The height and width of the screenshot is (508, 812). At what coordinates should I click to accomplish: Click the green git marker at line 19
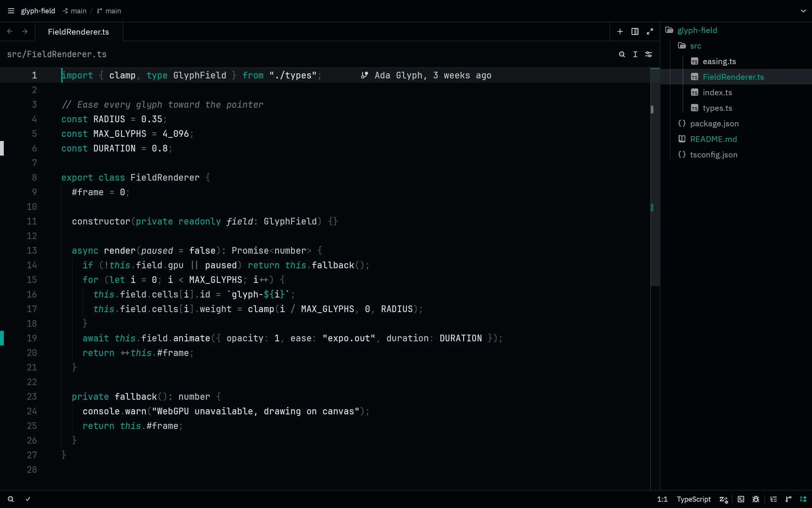[x=2, y=338]
